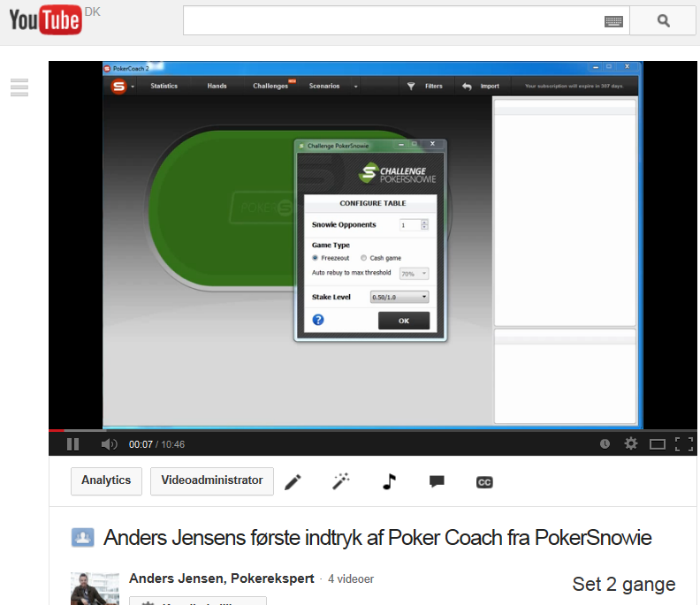Click the CONFIGURE TABLE heading

click(x=373, y=203)
